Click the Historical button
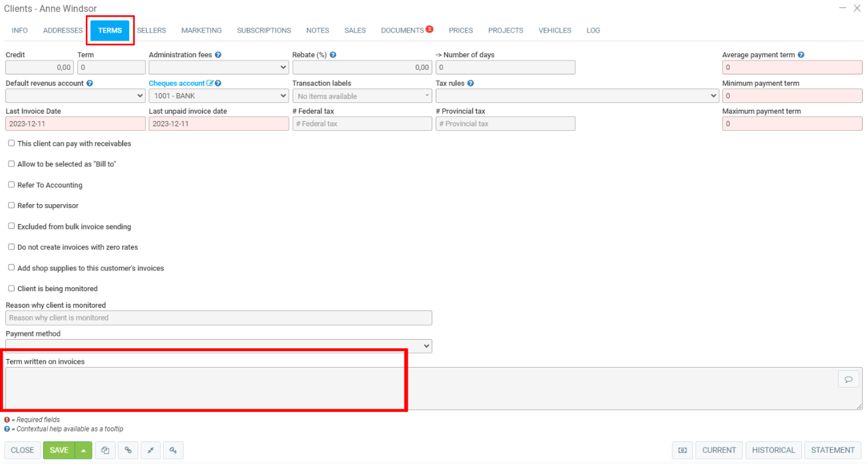 point(773,450)
